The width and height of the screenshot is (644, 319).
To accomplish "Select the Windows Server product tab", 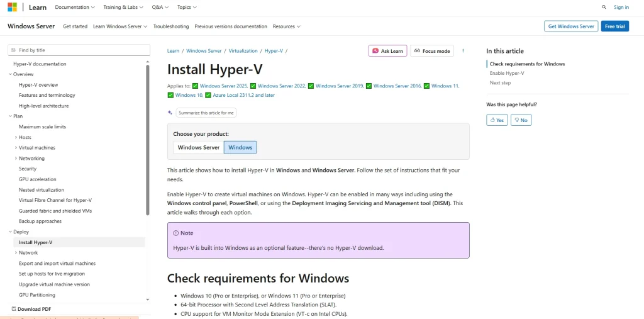I will coord(198,147).
